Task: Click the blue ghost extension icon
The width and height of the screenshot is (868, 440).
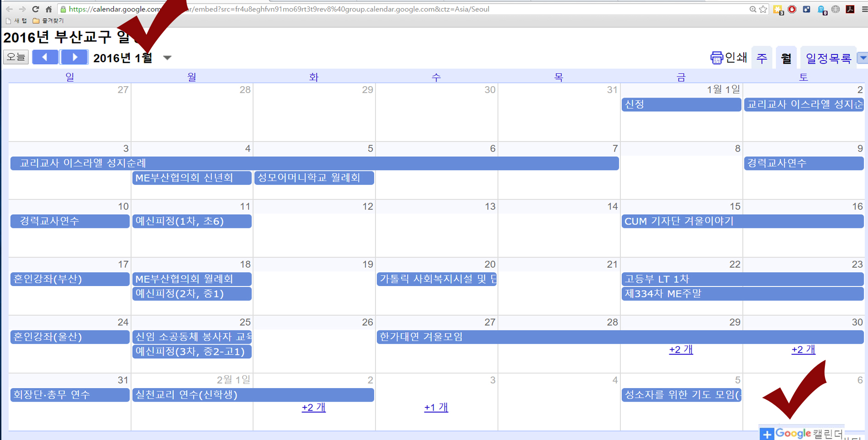Action: point(821,10)
